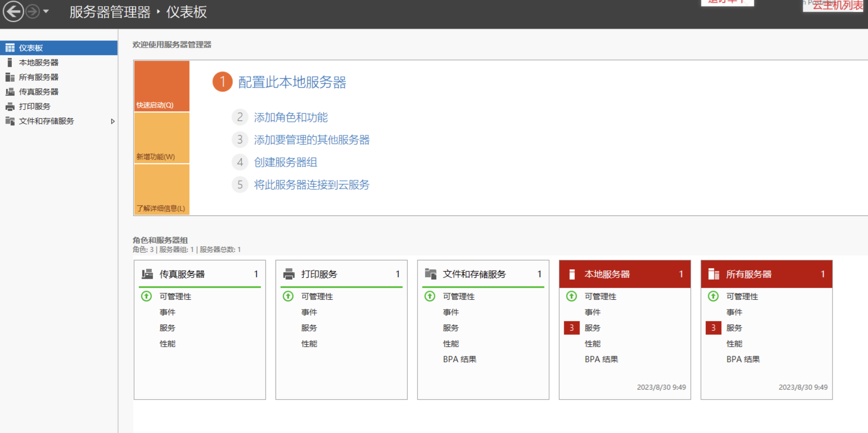Open 所有服务器 from the left pane

(38, 77)
